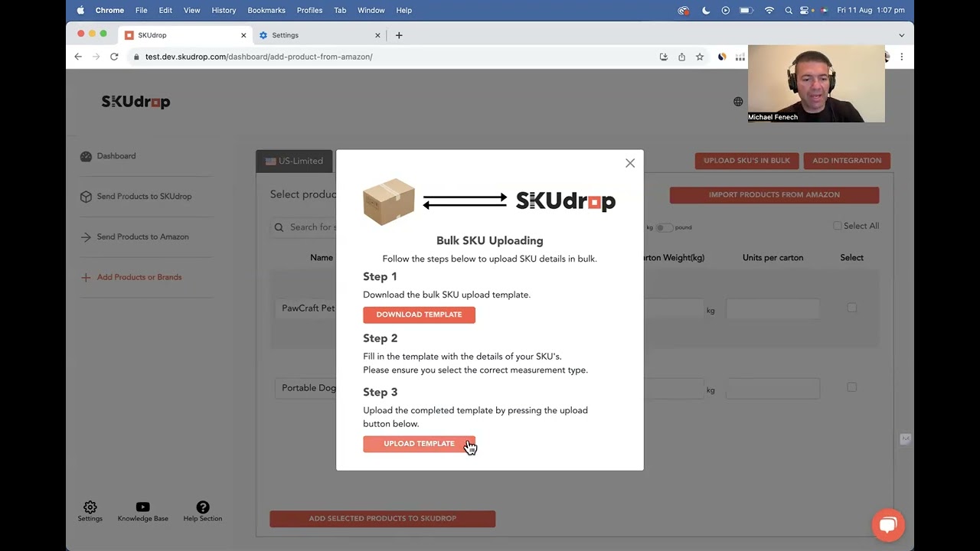Viewport: 980px width, 551px height.
Task: Open the Window menu
Action: tap(371, 10)
